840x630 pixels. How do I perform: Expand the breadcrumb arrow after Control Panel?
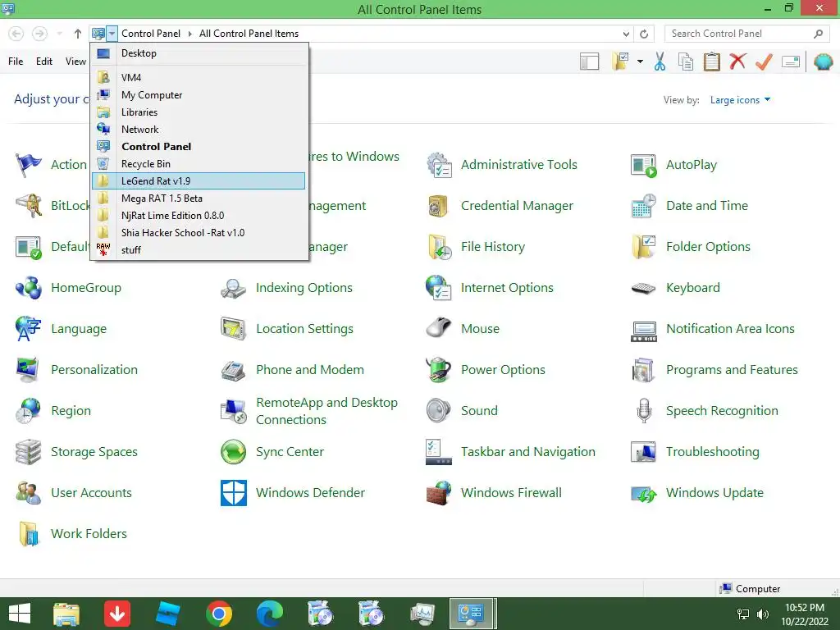(189, 34)
